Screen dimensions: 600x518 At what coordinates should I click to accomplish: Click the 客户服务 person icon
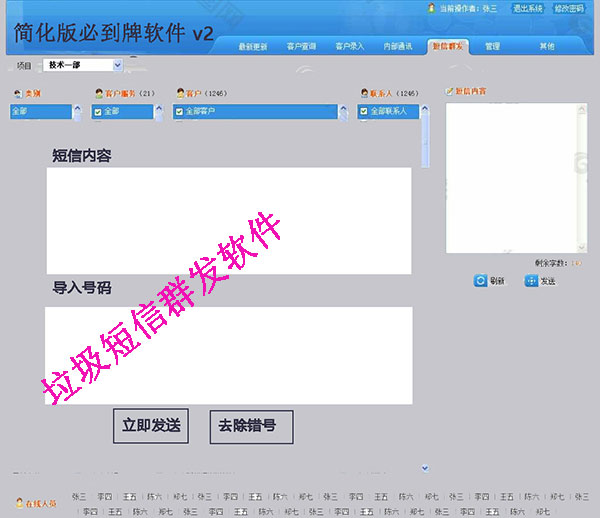(98, 93)
